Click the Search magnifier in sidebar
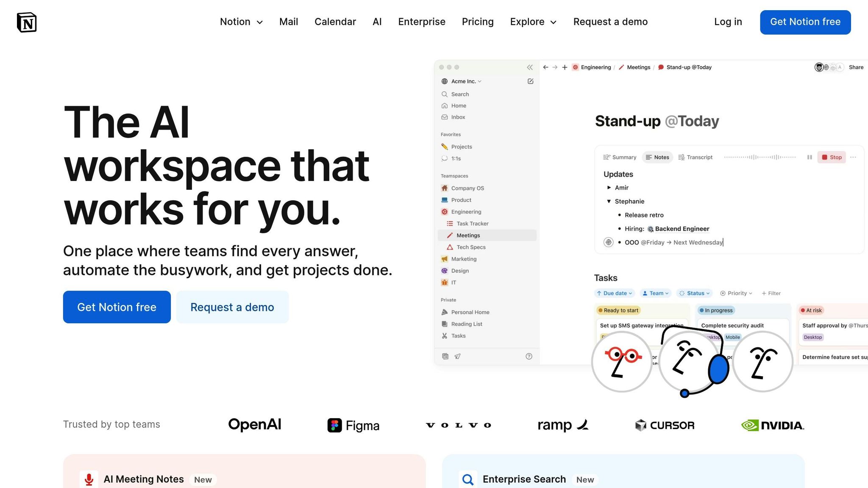868x488 pixels. 445,94
